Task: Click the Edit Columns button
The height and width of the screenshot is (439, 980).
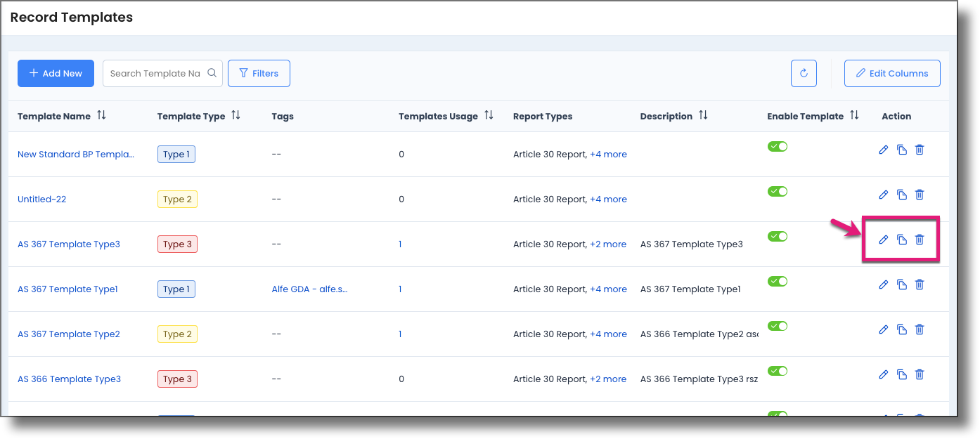Action: pos(892,73)
